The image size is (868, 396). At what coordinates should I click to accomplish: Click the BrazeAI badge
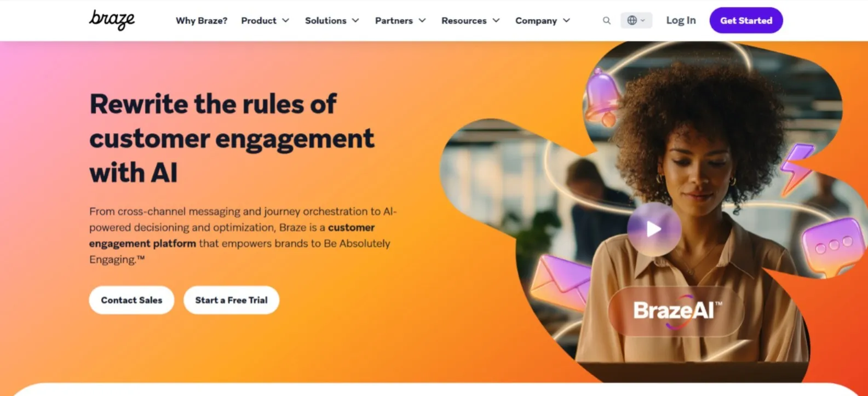click(x=676, y=311)
